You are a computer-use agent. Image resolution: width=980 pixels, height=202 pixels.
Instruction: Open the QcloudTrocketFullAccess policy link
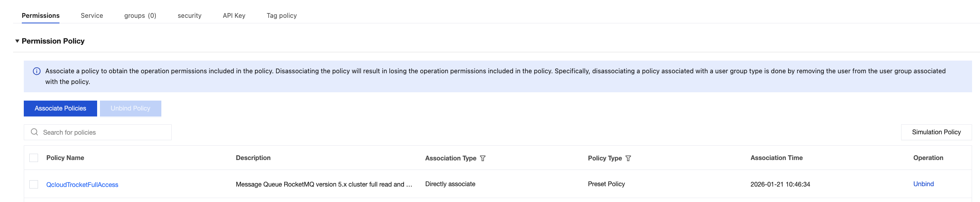click(82, 185)
